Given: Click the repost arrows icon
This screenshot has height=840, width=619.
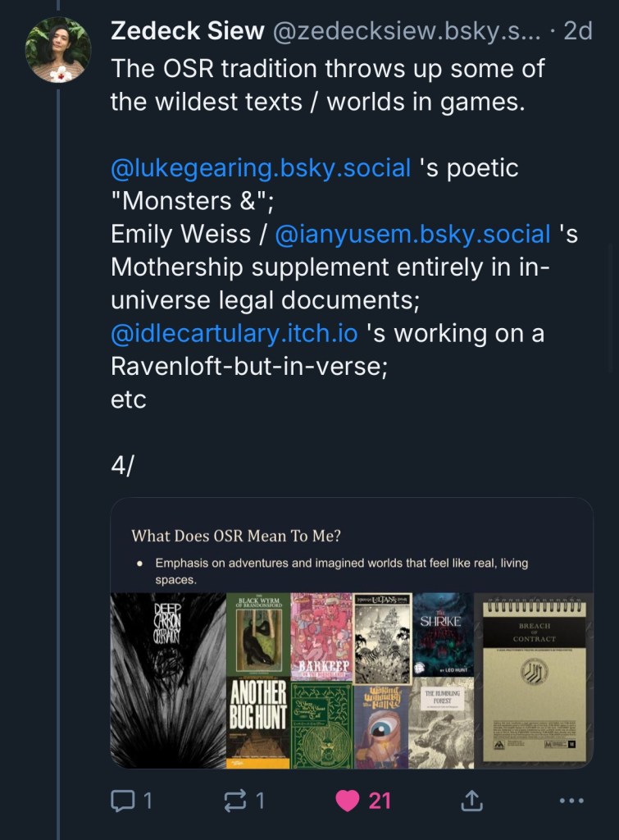Looking at the screenshot, I should pos(234,800).
